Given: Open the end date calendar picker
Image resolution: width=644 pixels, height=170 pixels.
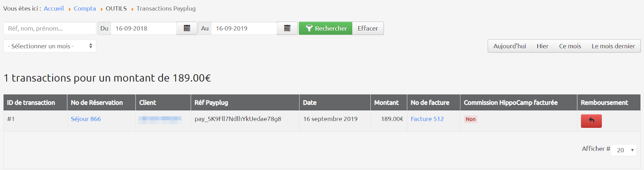Looking at the screenshot, I should click(x=287, y=28).
